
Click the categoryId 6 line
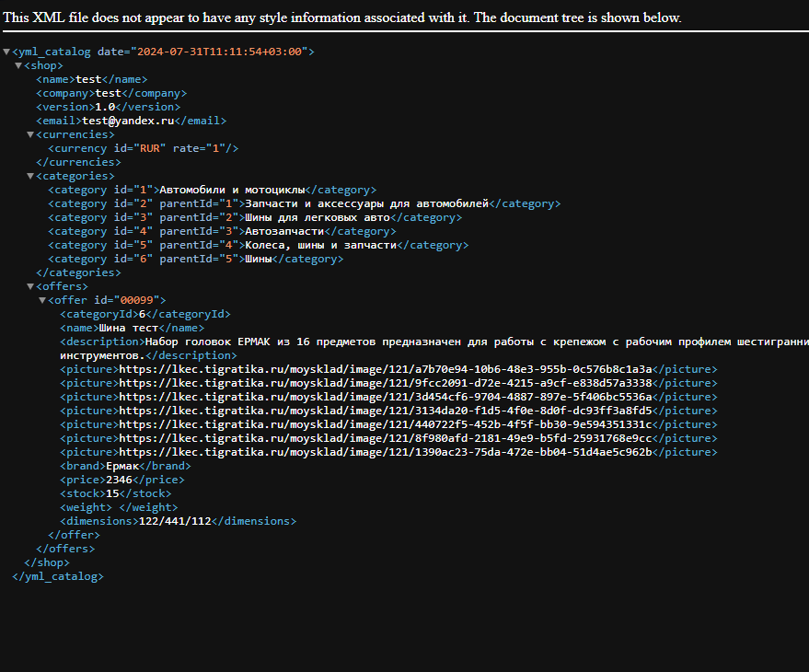click(x=145, y=314)
